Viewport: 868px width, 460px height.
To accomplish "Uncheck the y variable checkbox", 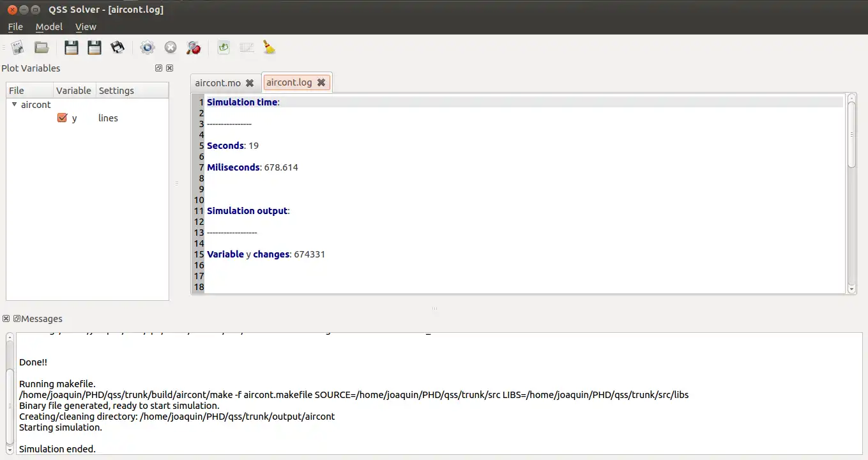I will [x=62, y=118].
